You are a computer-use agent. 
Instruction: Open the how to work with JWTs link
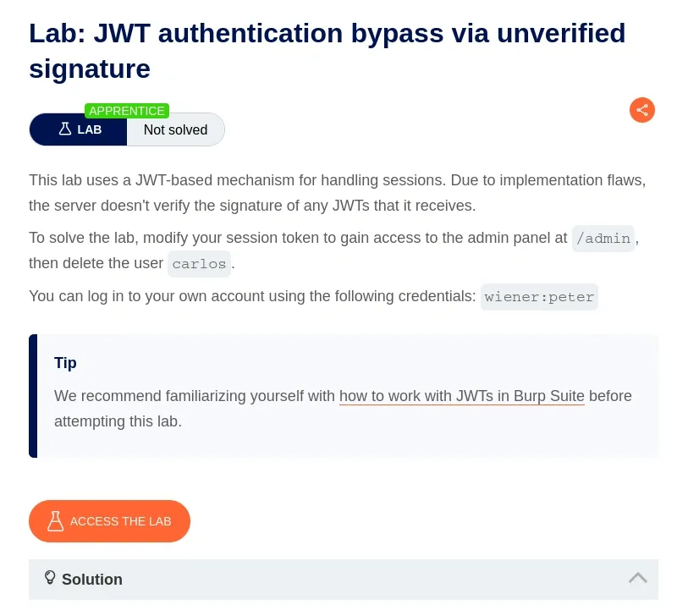461,396
